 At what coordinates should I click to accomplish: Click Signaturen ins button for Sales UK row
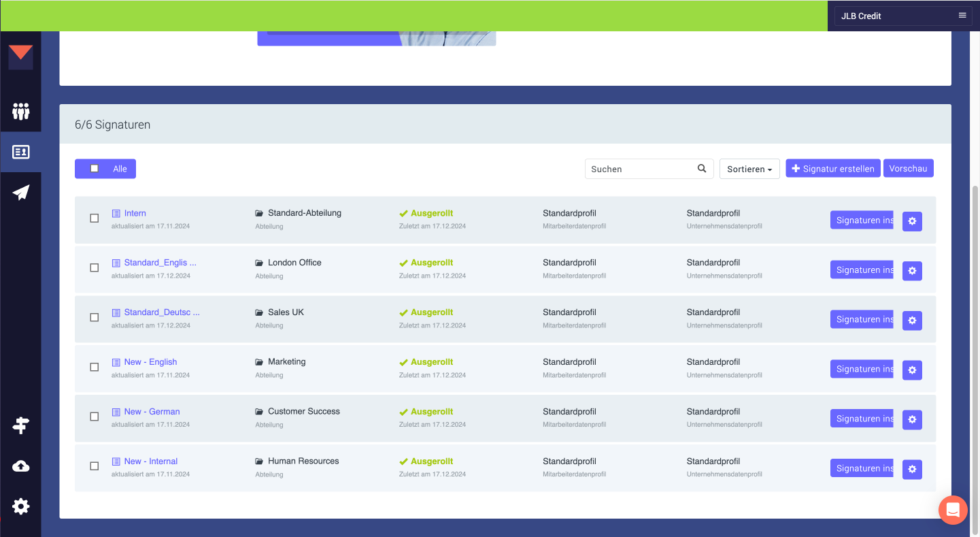[x=862, y=319]
